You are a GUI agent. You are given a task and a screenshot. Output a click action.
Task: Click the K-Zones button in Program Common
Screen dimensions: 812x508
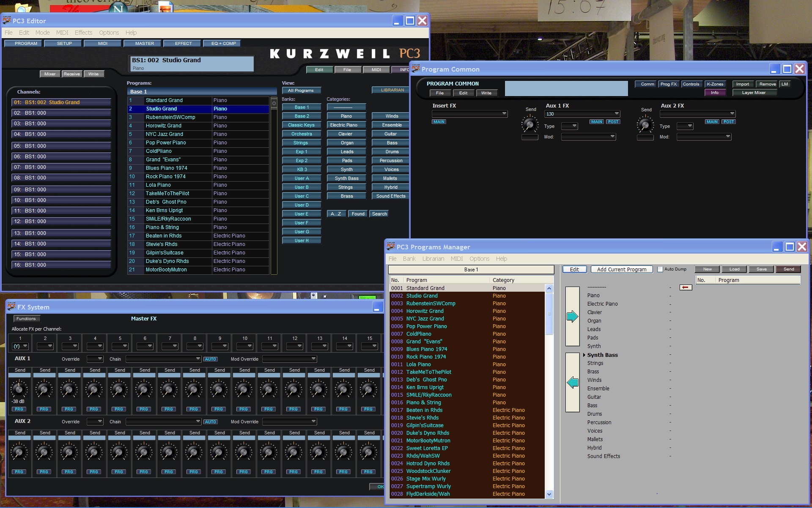pyautogui.click(x=715, y=84)
